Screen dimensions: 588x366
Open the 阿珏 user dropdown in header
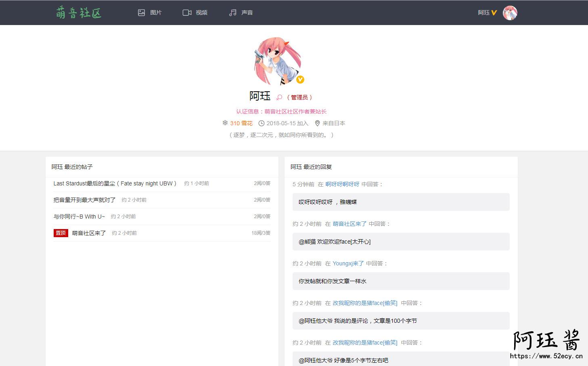[x=487, y=13]
